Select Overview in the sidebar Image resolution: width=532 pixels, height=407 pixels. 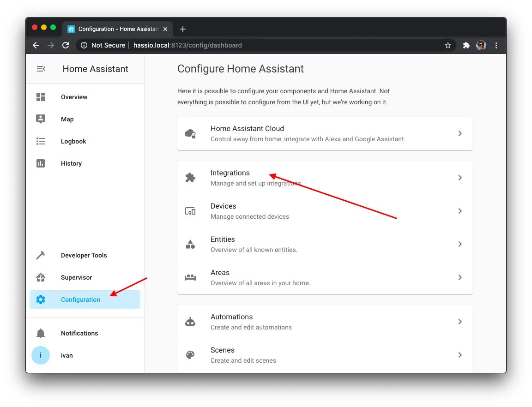[x=85, y=97]
